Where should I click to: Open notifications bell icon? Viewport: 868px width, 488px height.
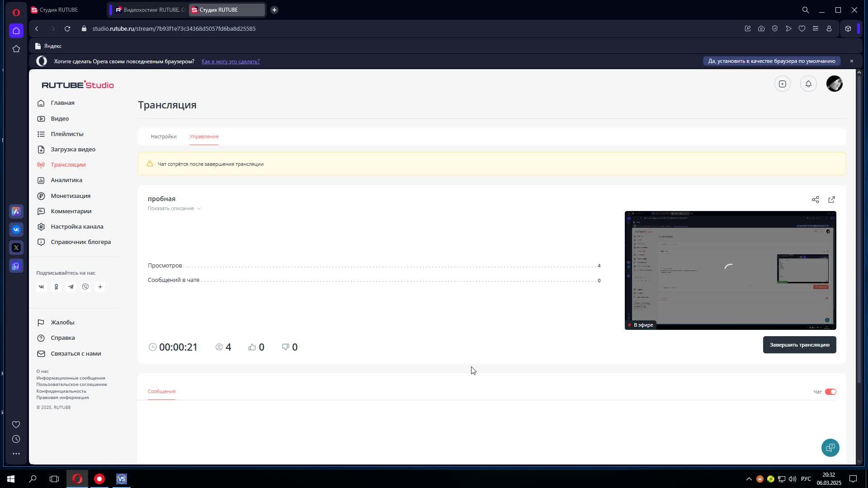pyautogui.click(x=808, y=84)
